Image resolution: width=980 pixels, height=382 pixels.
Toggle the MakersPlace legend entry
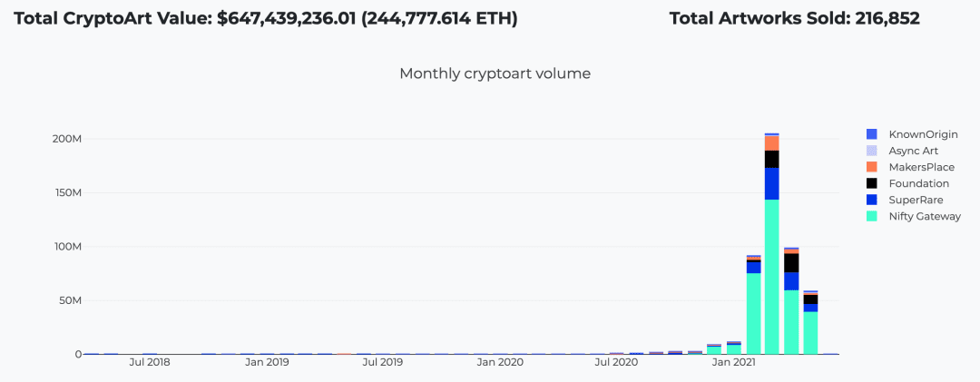pos(911,167)
